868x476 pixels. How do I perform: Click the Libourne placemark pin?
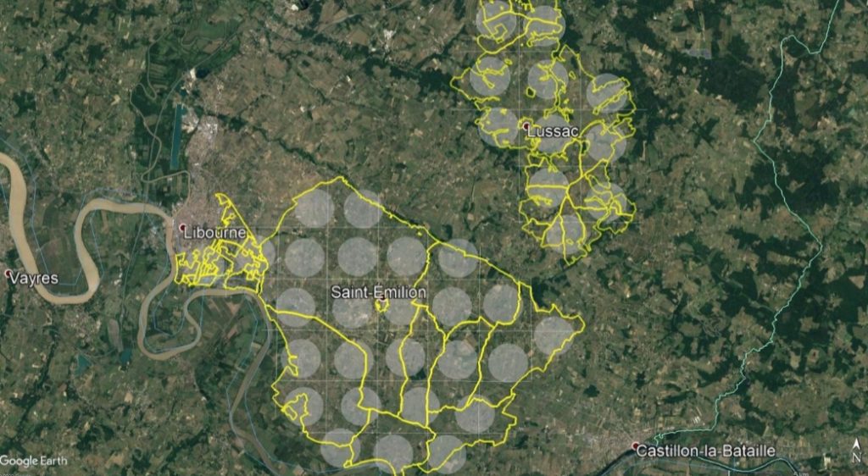click(183, 227)
